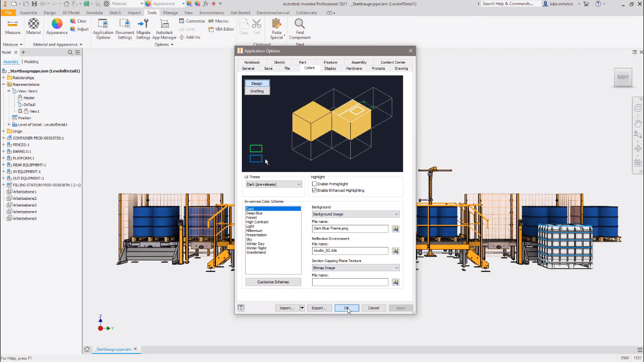The image size is (644, 362).
Task: Open the shopping cart icon in the title bar
Action: (586, 4)
